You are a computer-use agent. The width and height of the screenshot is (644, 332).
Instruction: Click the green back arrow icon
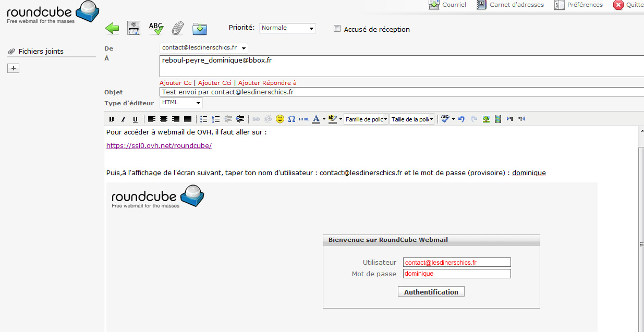tap(112, 28)
